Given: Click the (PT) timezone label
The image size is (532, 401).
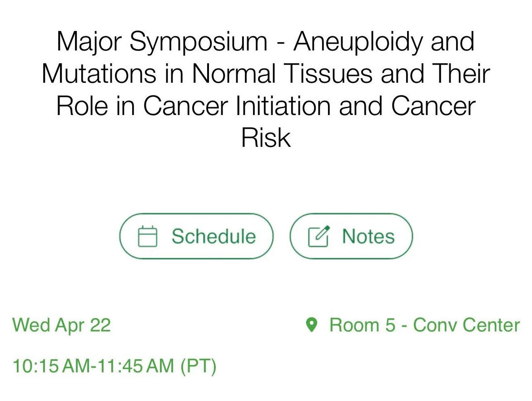Looking at the screenshot, I should coord(199,366).
